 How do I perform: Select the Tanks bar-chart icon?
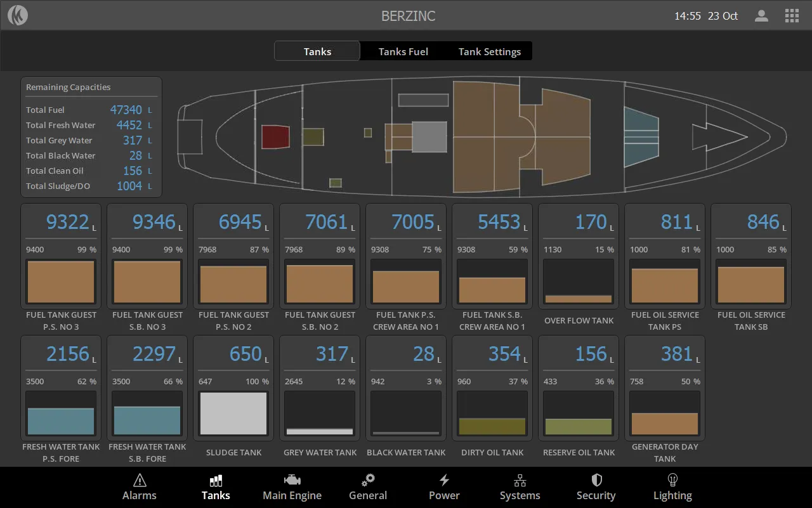tap(216, 480)
